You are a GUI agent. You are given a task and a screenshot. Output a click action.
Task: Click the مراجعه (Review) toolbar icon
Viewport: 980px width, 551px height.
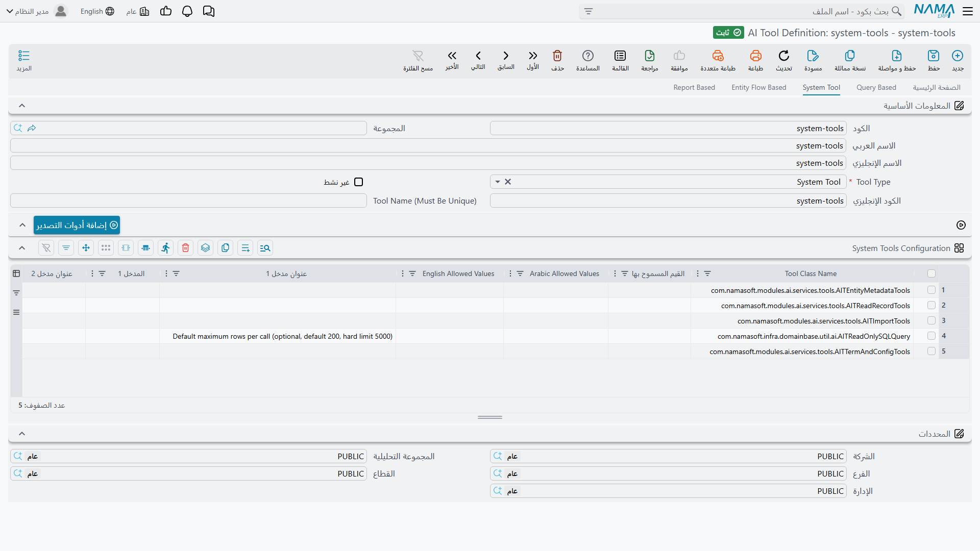coord(650,56)
